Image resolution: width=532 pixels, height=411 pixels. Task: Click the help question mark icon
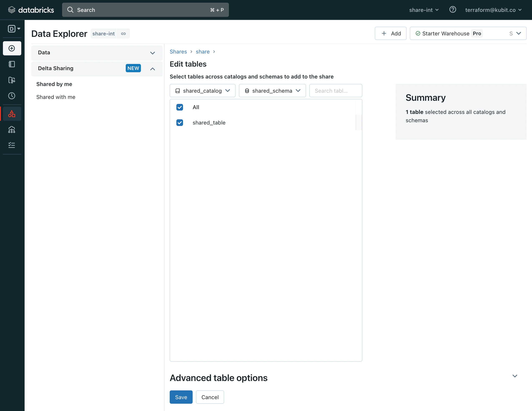click(452, 10)
